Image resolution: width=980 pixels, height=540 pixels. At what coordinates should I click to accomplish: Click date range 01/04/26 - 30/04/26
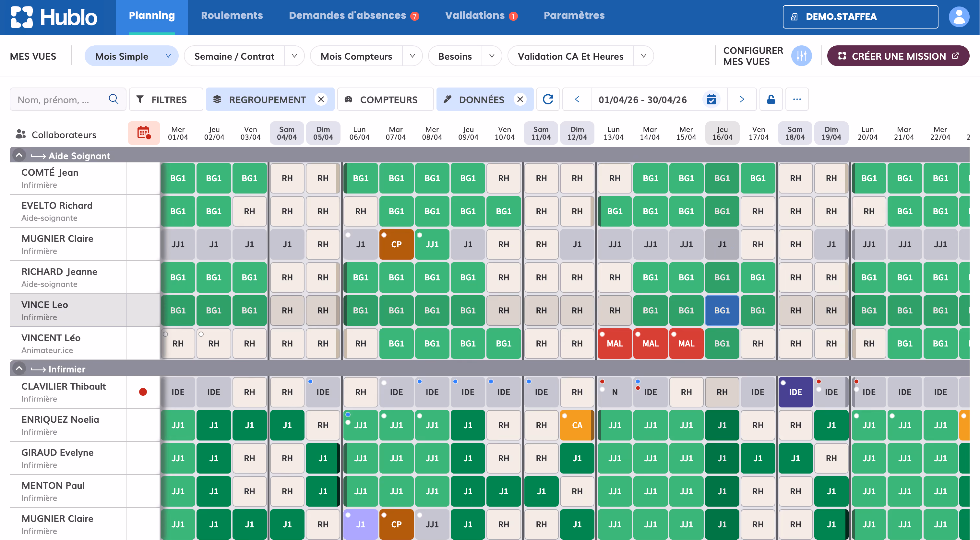pos(642,100)
